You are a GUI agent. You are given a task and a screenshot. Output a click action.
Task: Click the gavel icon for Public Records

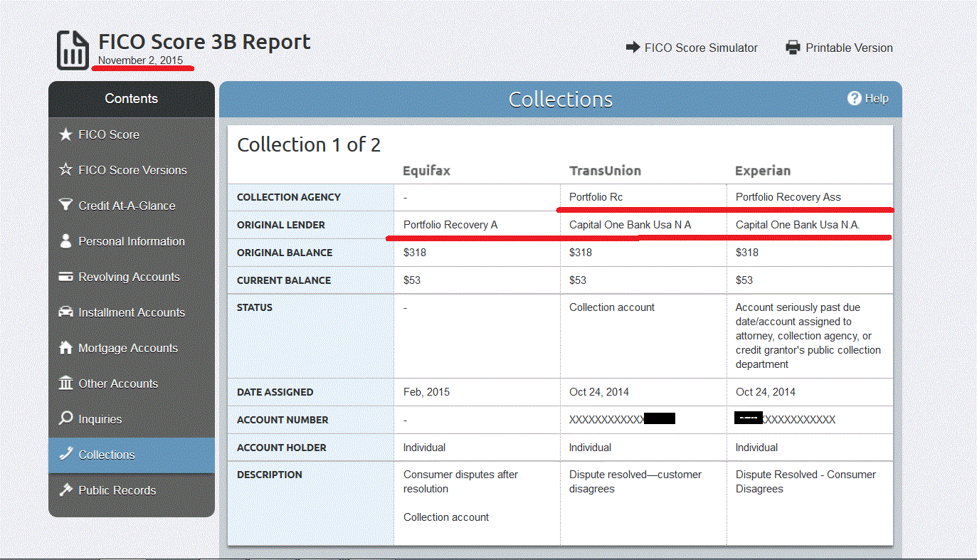click(x=65, y=490)
